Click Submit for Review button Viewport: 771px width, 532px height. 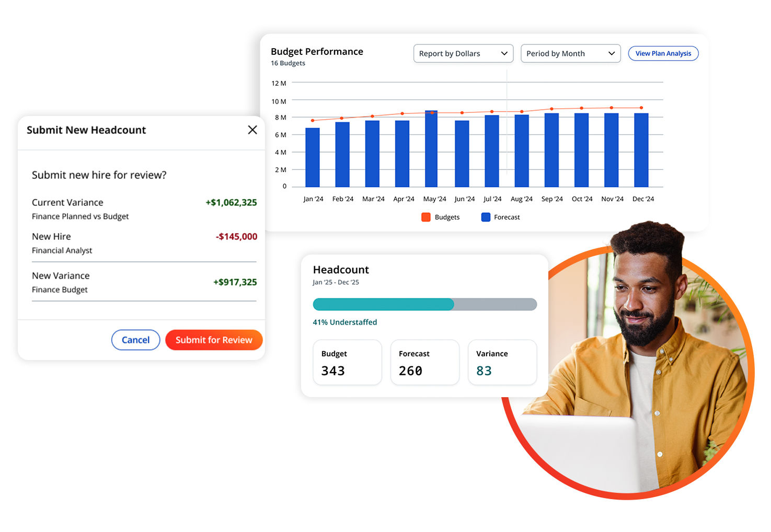click(214, 340)
